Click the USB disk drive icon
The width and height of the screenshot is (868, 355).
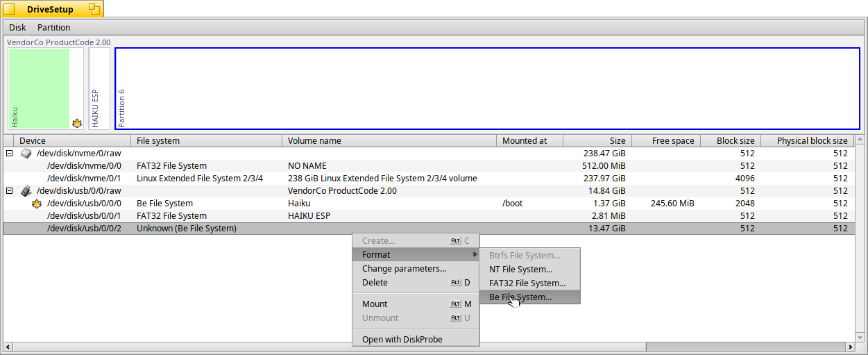[x=26, y=191]
